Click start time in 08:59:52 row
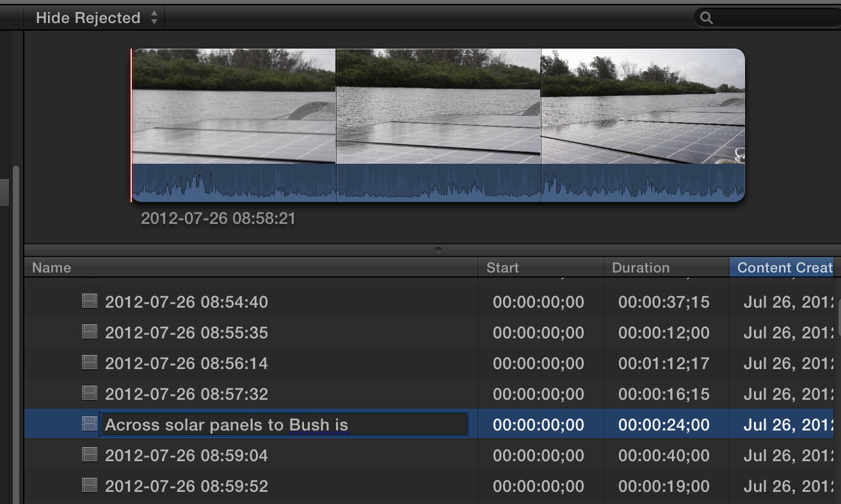The width and height of the screenshot is (841, 504). click(538, 486)
